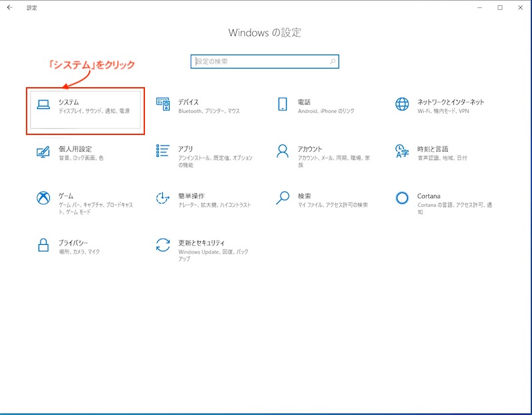Click the text "場所、カメラ、マイク"
The width and height of the screenshot is (532, 415).
[x=79, y=251]
